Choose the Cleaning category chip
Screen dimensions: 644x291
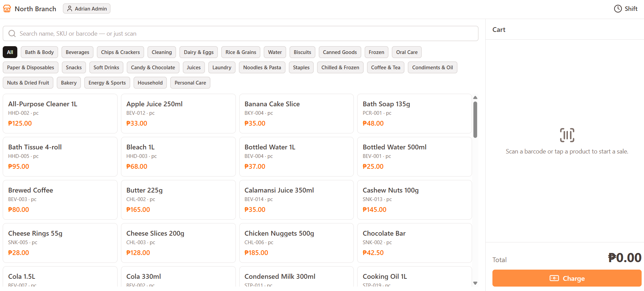(162, 52)
